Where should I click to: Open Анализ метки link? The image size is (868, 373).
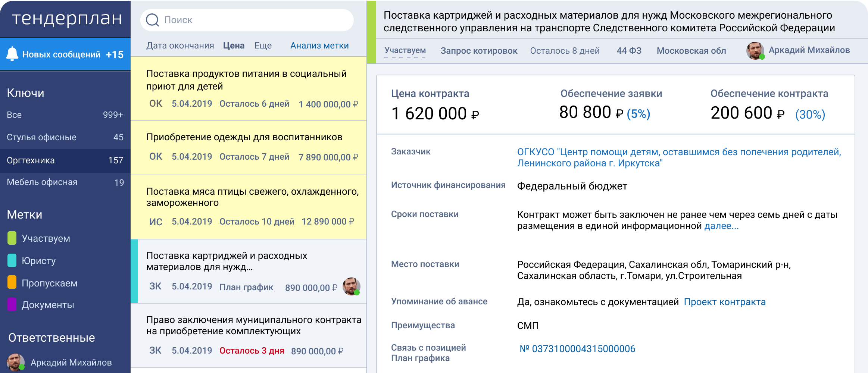point(319,46)
